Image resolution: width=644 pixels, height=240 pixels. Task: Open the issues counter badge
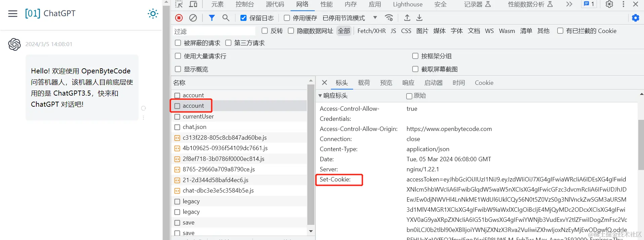pos(589,4)
